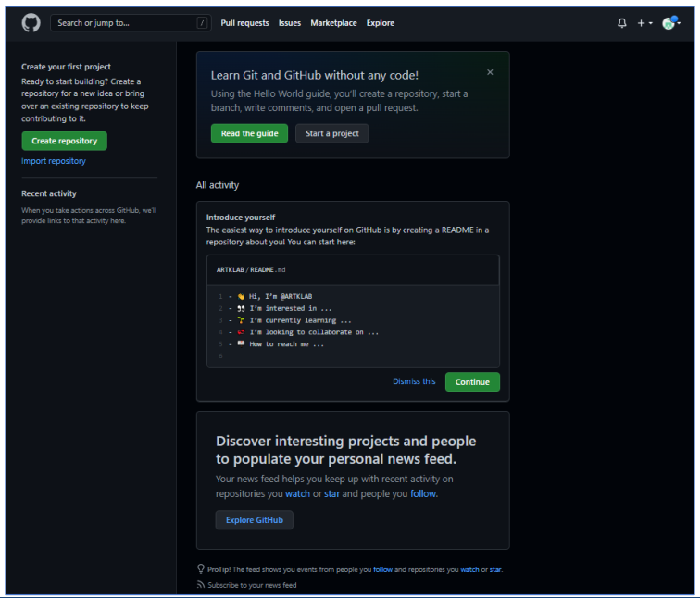Expand the plus create-new dropdown

pos(644,23)
